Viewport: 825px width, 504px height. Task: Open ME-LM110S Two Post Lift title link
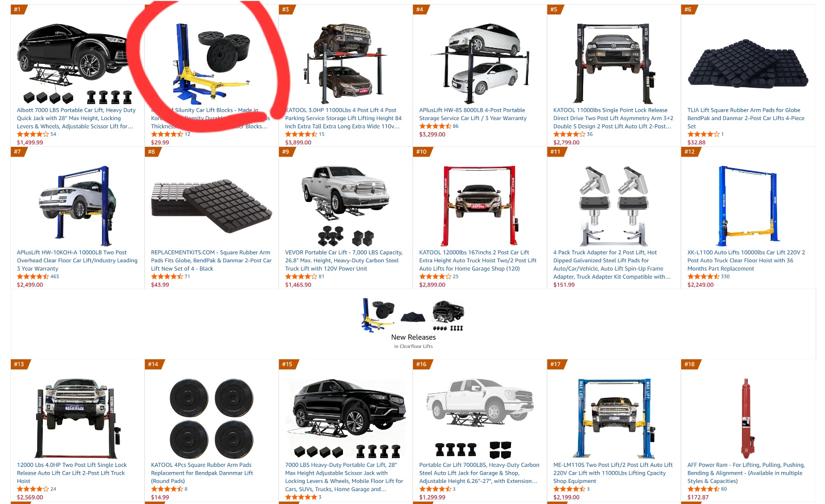click(613, 473)
